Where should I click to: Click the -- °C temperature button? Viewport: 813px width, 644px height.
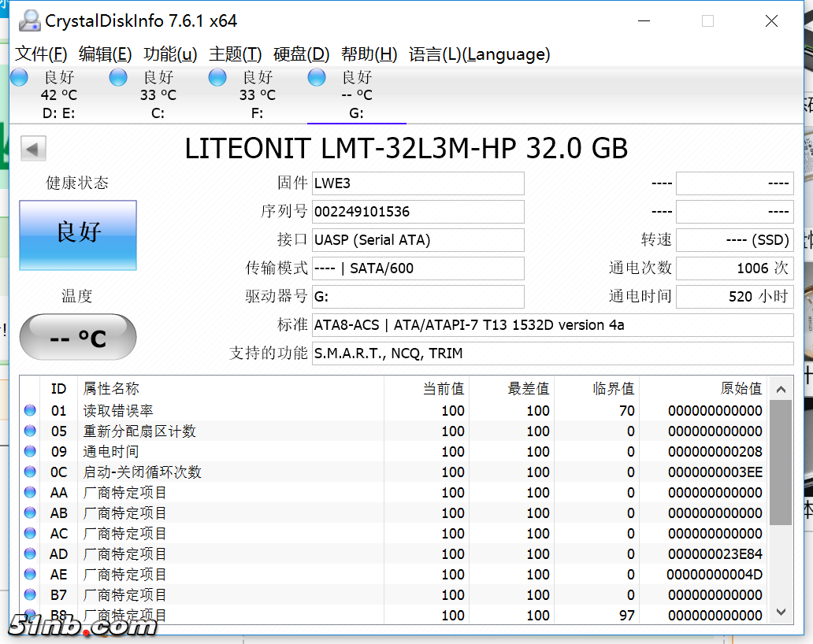(78, 337)
